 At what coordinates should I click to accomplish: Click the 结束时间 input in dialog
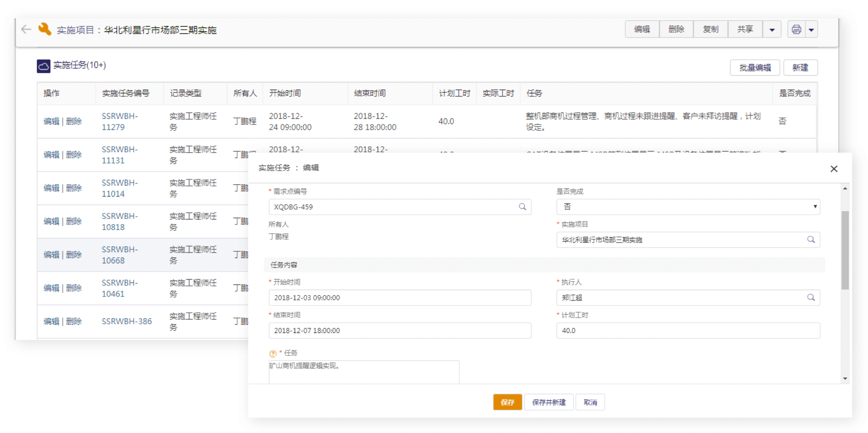pyautogui.click(x=400, y=330)
